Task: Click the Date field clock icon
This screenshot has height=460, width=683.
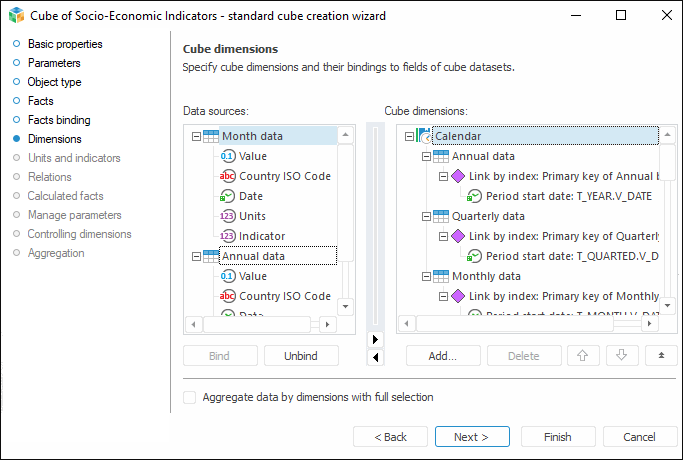Action: [x=227, y=196]
